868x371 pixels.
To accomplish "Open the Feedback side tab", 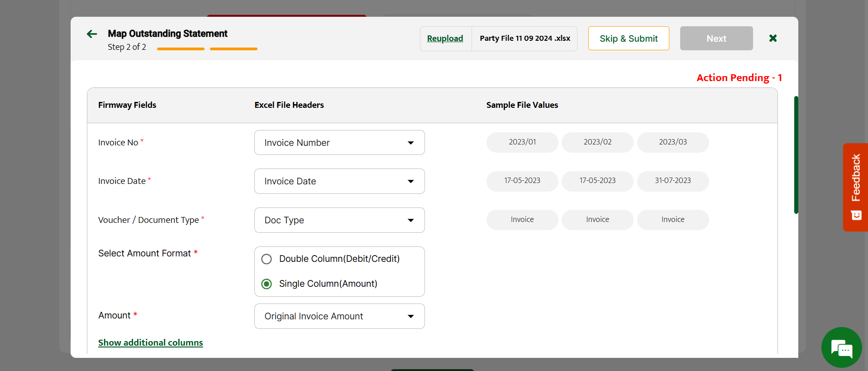I will [x=855, y=187].
